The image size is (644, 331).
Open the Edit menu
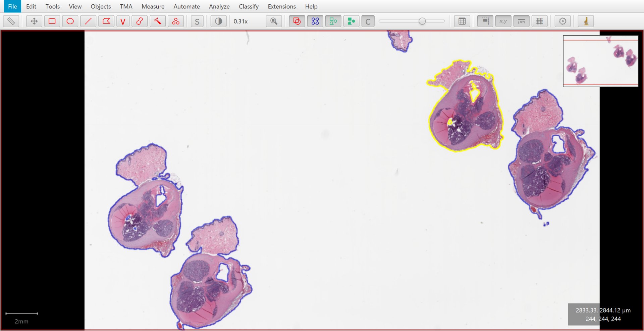pos(31,6)
